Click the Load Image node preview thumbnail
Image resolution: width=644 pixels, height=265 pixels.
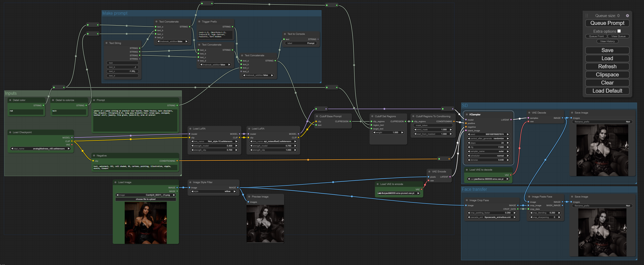click(146, 223)
